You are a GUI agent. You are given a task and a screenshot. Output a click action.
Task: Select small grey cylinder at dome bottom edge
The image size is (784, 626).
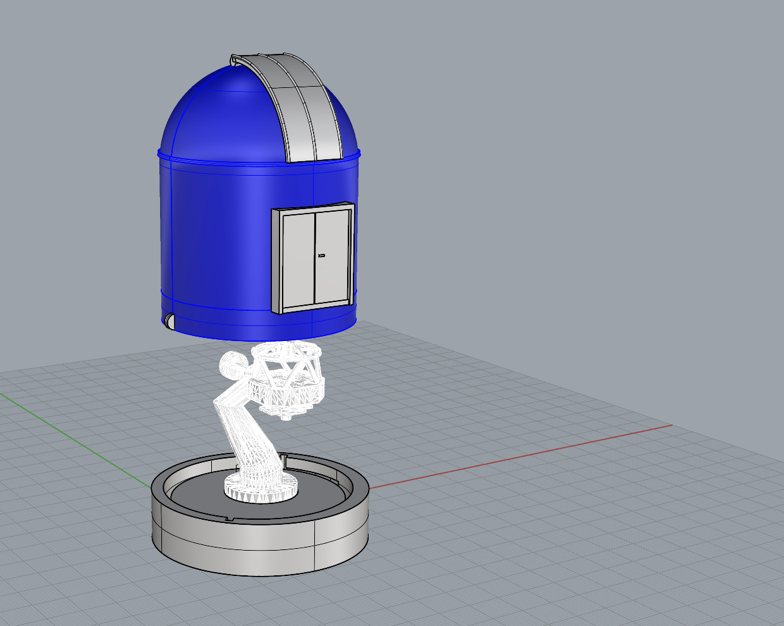(x=170, y=321)
